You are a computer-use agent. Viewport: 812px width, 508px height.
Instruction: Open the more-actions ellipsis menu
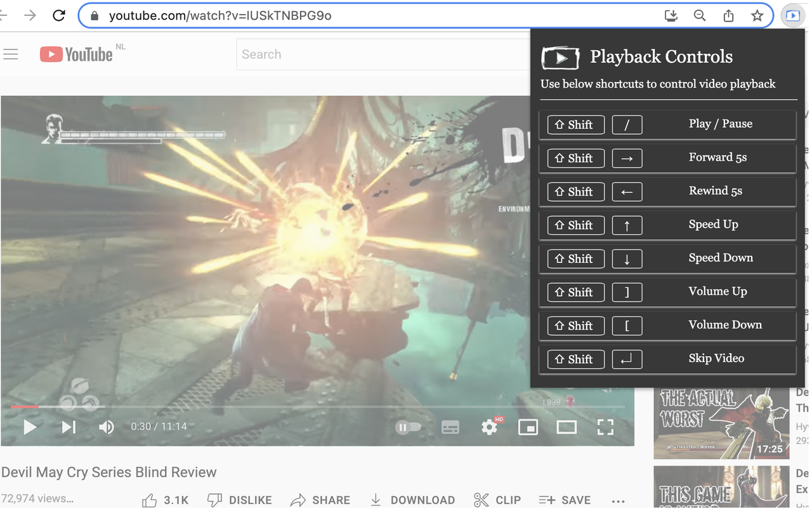click(x=618, y=501)
